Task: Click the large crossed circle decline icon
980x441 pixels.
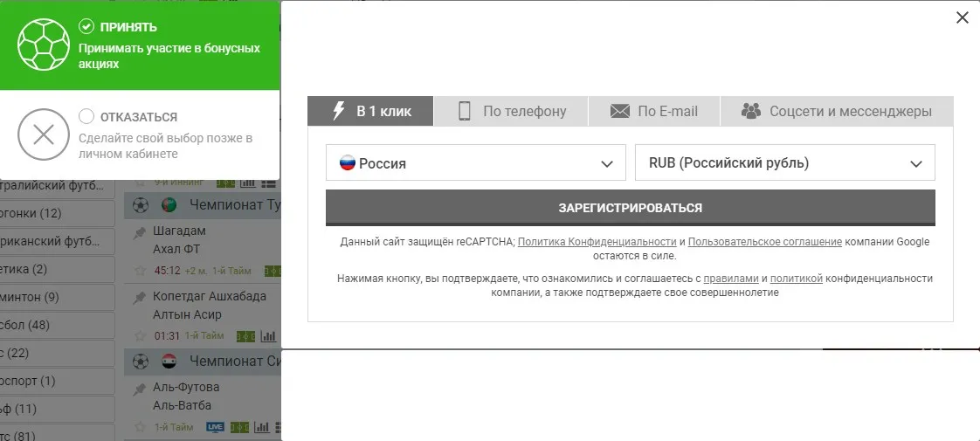Action: click(43, 134)
